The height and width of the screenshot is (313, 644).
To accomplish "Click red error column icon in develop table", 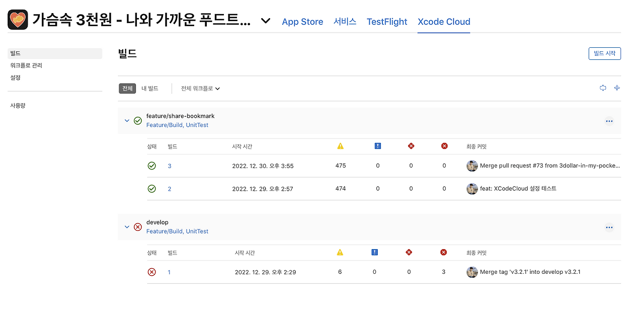I will pos(443,252).
